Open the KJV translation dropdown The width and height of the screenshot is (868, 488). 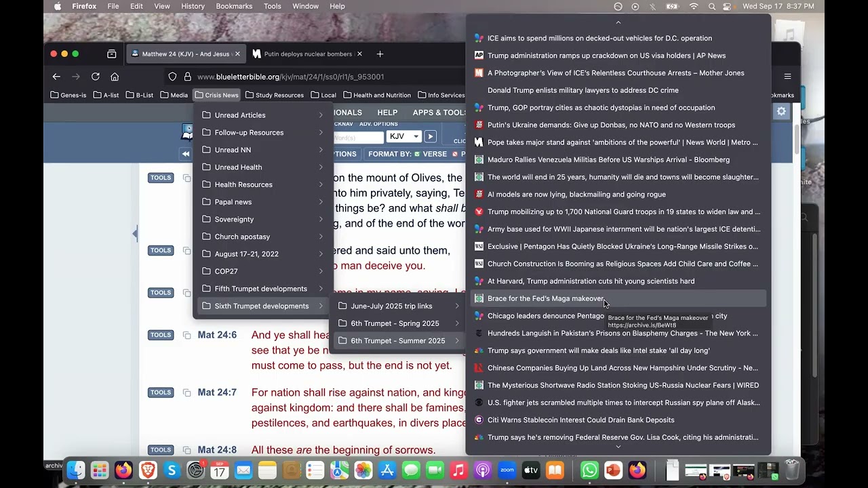coord(404,136)
